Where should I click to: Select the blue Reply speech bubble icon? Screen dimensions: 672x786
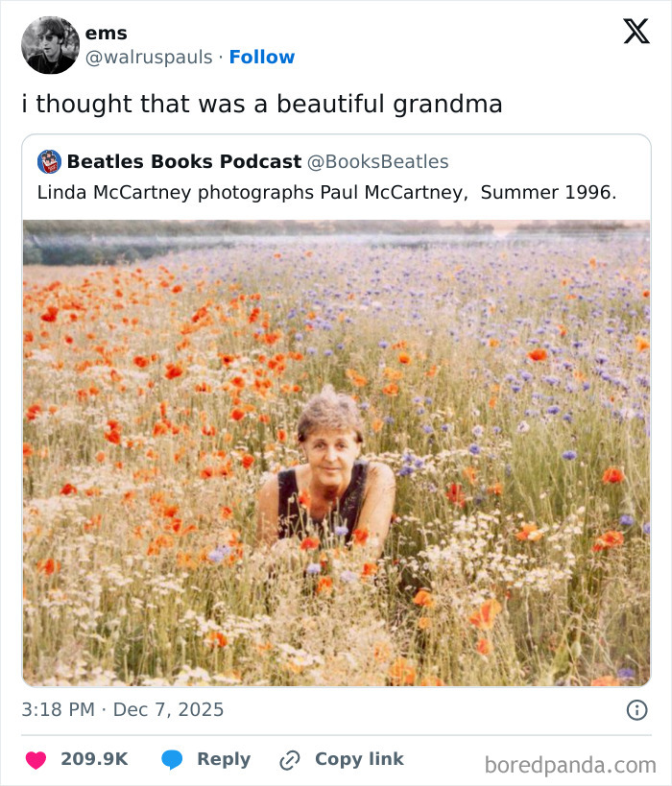[x=172, y=759]
